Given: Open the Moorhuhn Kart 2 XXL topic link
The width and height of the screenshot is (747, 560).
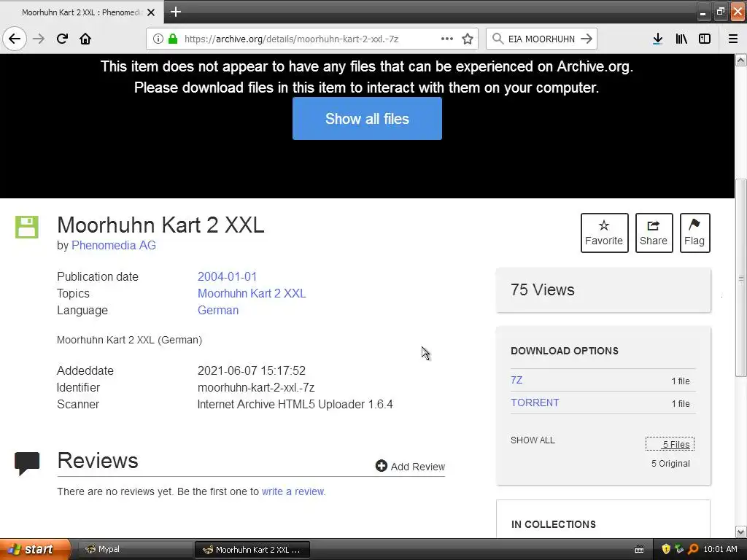Looking at the screenshot, I should coord(252,293).
